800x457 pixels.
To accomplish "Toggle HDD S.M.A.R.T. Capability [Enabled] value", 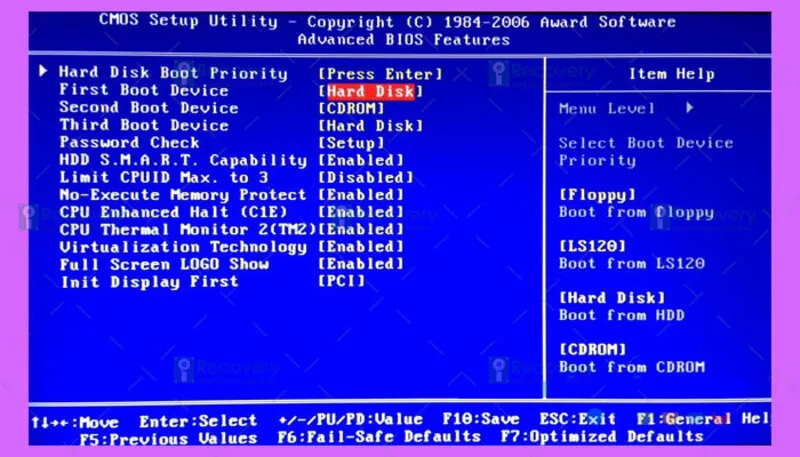I will pos(361,161).
